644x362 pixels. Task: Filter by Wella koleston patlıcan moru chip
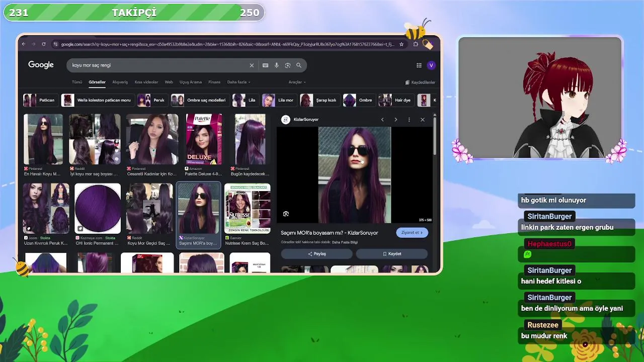pyautogui.click(x=97, y=100)
